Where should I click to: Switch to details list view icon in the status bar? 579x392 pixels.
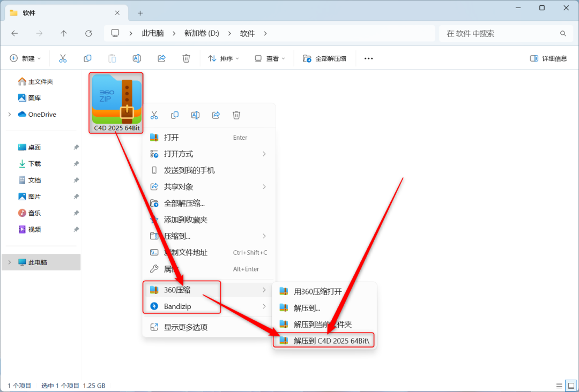point(559,386)
